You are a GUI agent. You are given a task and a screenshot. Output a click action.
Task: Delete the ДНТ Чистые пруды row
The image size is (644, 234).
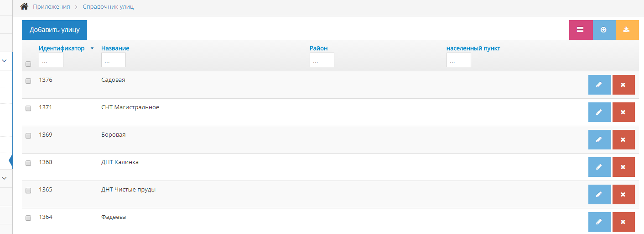623,195
